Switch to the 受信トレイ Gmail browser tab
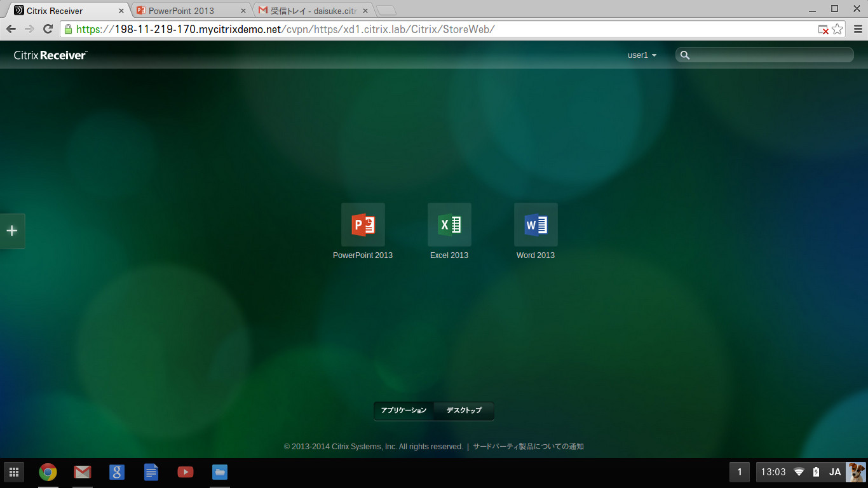The height and width of the screenshot is (488, 868). pos(311,11)
